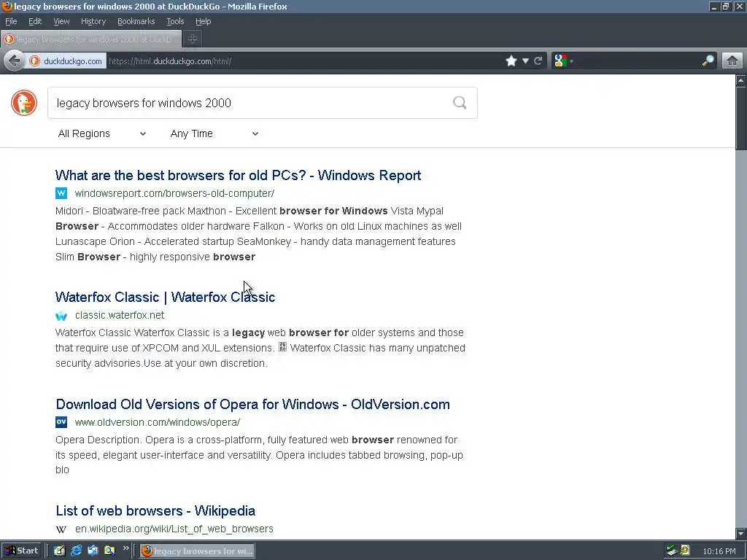Screen dimensions: 747x560
Task: Click en.wikipedia.org/wiki/List_of_web_browsers URL
Action: pyautogui.click(x=174, y=529)
